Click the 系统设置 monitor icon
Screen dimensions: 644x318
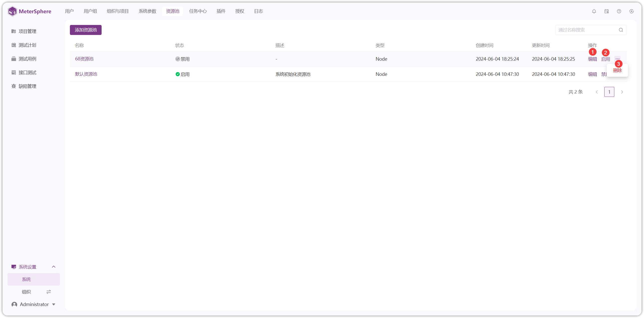14,267
